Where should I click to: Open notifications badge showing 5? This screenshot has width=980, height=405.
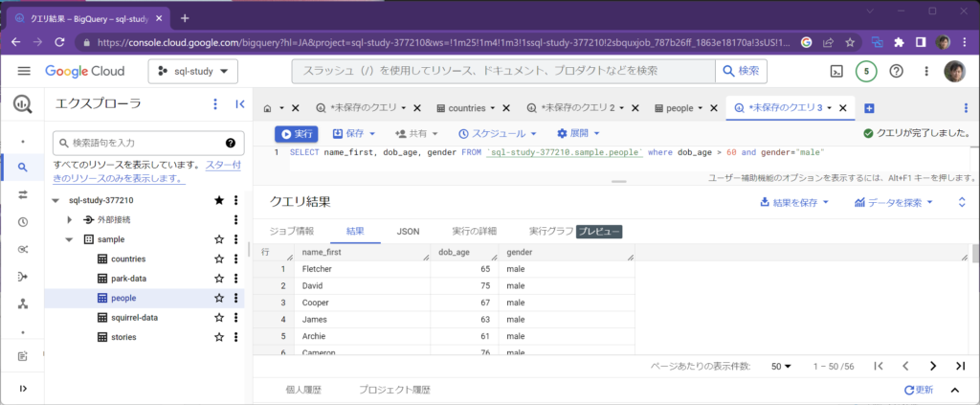point(866,71)
